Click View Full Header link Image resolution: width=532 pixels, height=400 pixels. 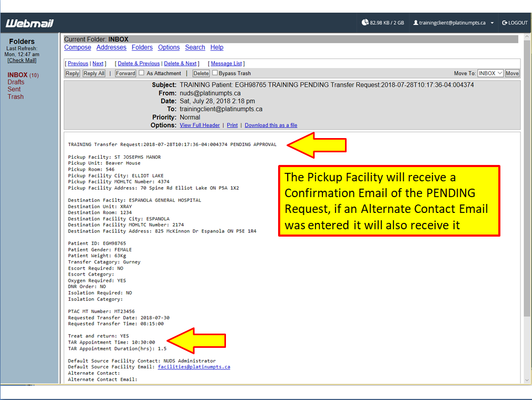click(x=200, y=125)
